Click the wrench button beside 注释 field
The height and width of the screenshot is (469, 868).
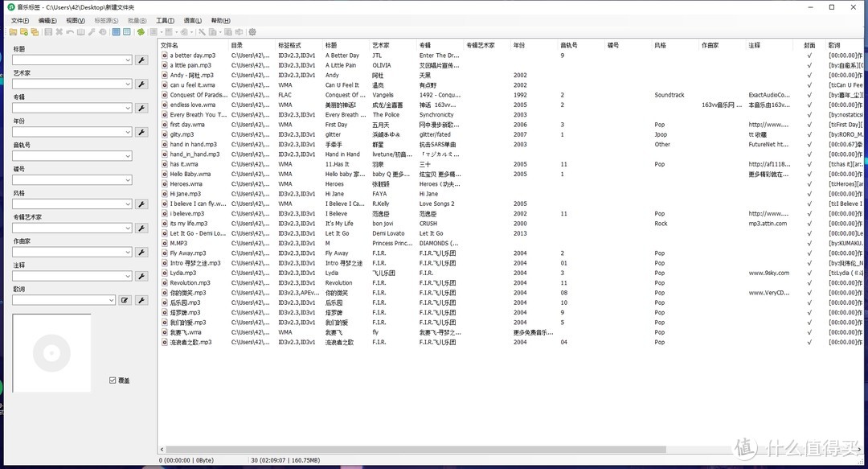coord(141,276)
